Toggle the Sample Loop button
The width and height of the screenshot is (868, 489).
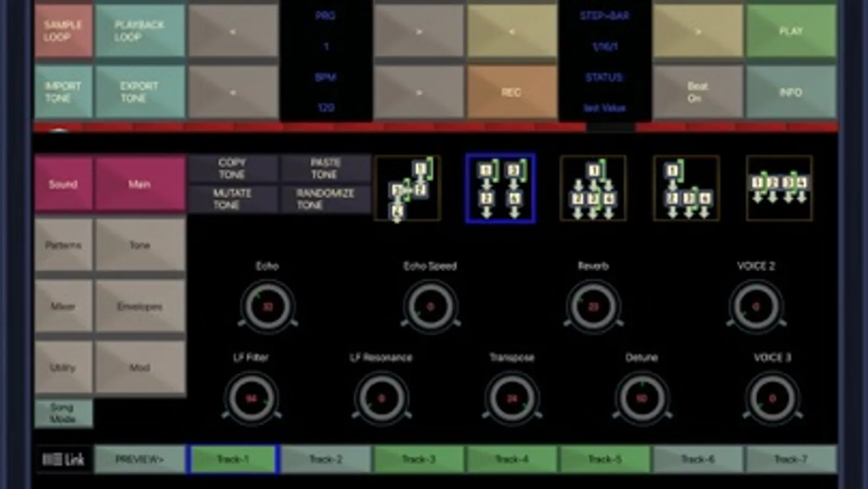64,30
